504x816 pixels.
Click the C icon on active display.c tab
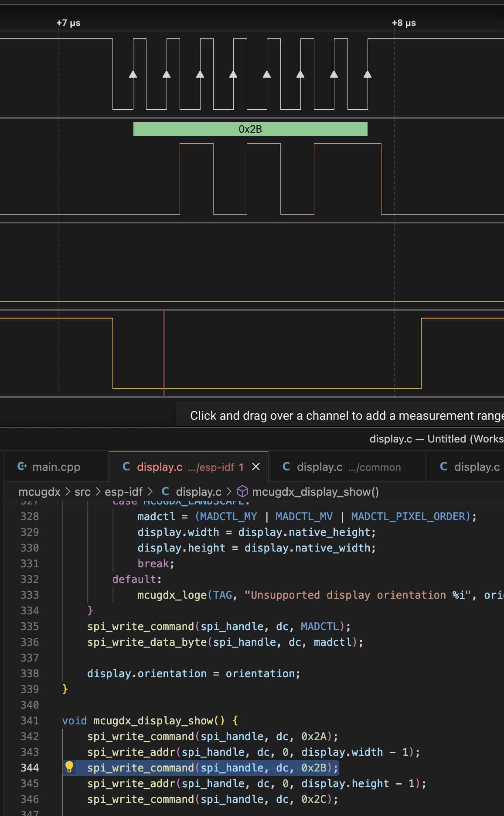tap(126, 466)
